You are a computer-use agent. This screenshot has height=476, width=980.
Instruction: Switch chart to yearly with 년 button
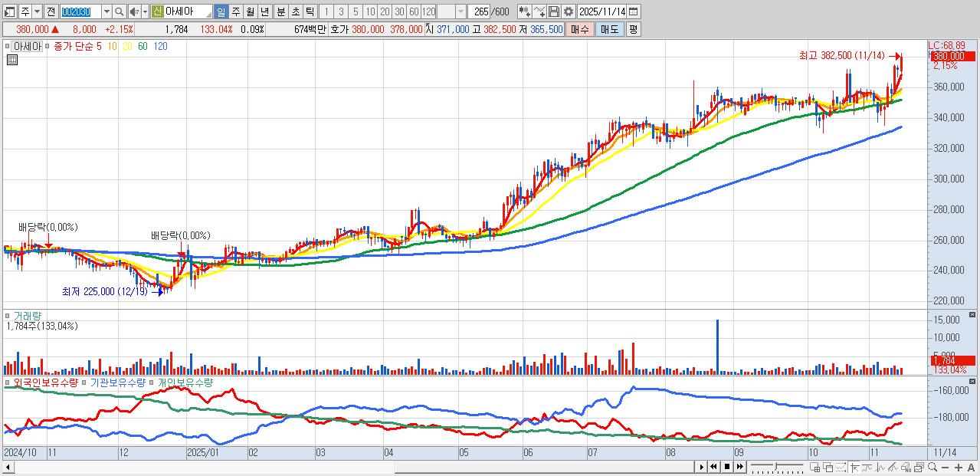point(264,11)
